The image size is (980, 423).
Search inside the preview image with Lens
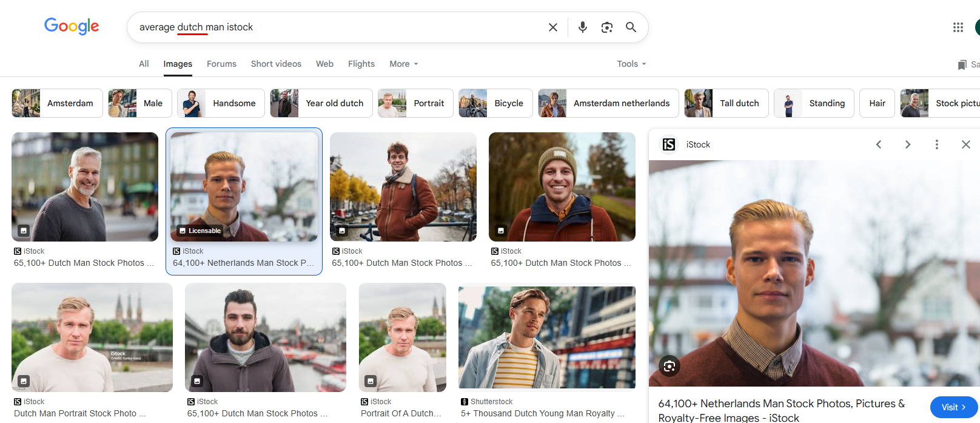[670, 366]
